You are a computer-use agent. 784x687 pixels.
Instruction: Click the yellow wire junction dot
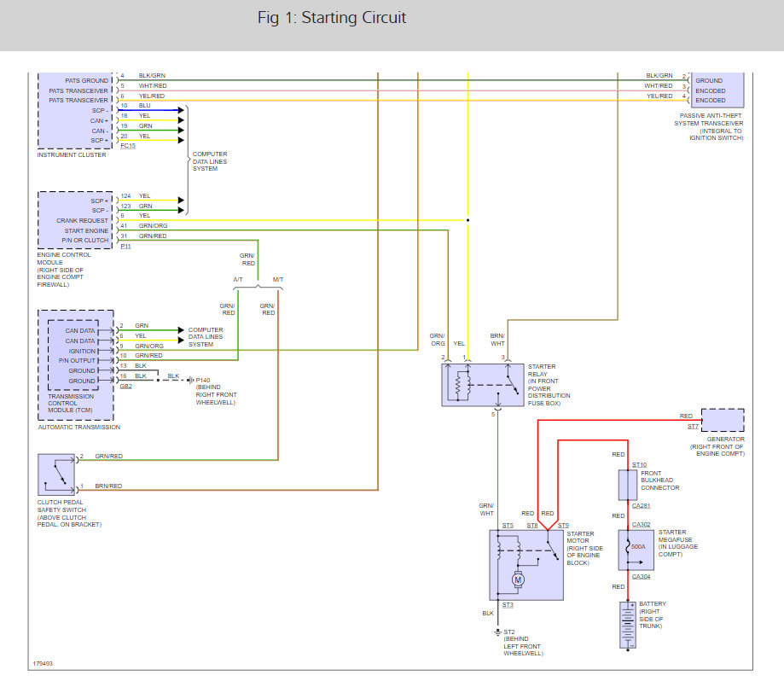click(468, 220)
